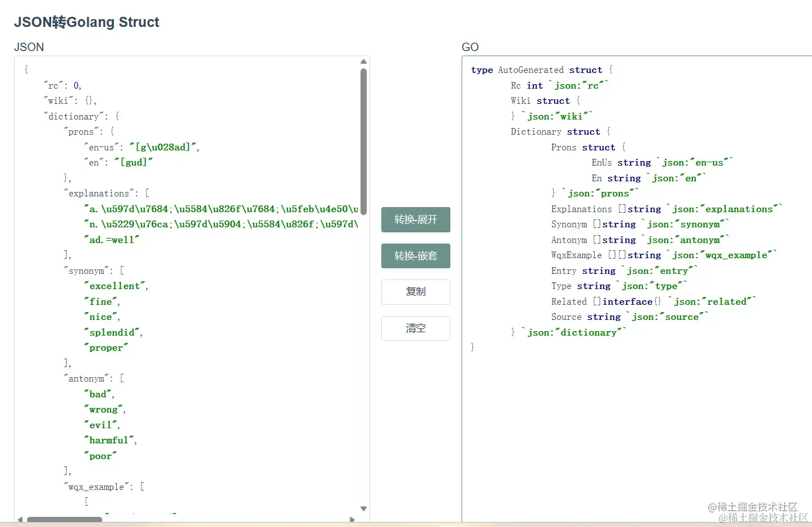This screenshot has width=812, height=527.
Task: Click the "rc": 0 line in JSON
Action: tap(63, 86)
